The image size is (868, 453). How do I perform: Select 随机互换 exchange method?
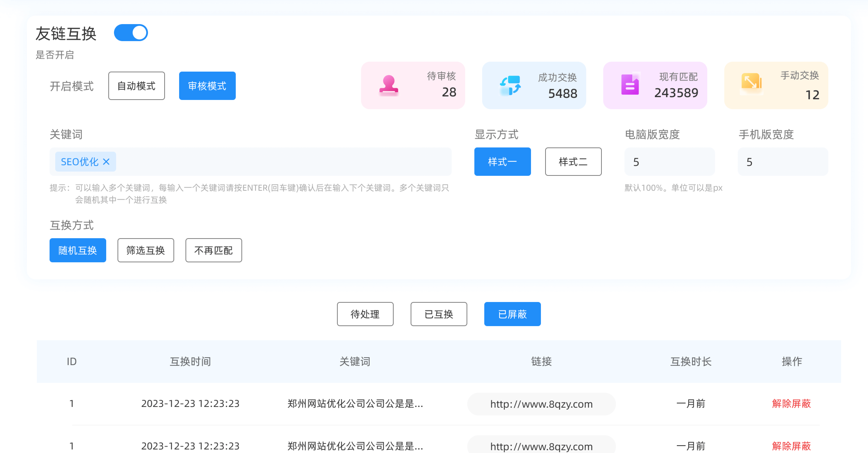pyautogui.click(x=78, y=250)
